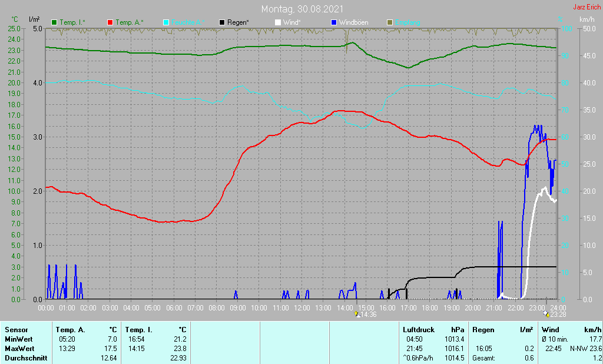The width and height of the screenshot is (603, 364).
Task: Click the 'Durchschnitt' row label
Action: [x=26, y=358]
